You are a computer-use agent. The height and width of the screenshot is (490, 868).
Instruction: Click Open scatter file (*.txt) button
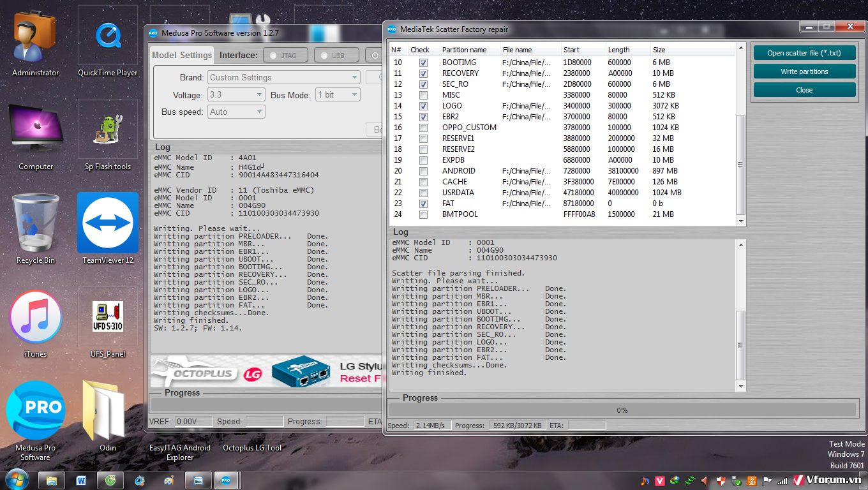coord(804,53)
